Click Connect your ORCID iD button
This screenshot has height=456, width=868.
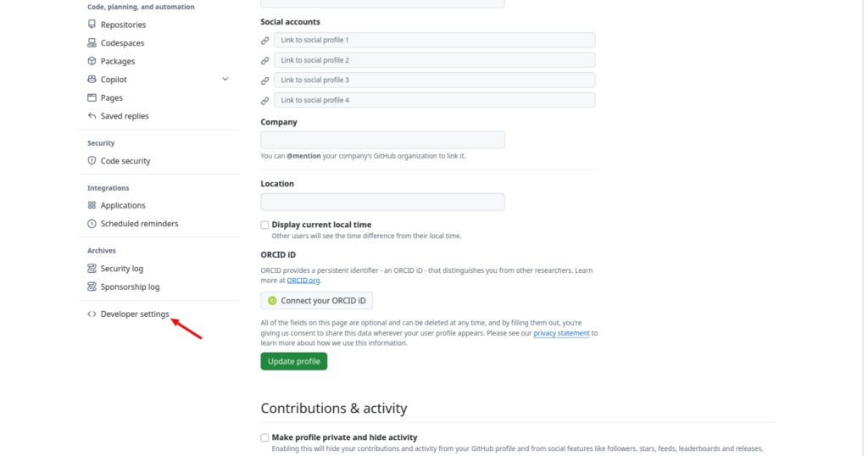tap(317, 301)
